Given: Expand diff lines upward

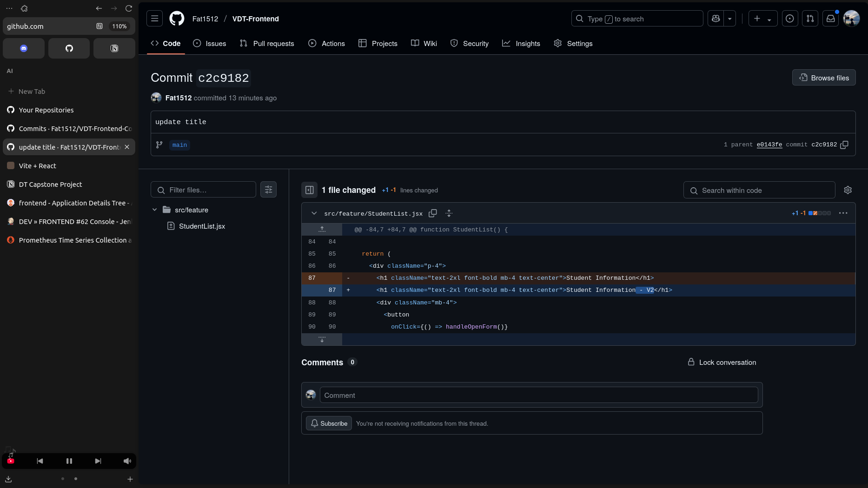Looking at the screenshot, I should click(x=322, y=230).
